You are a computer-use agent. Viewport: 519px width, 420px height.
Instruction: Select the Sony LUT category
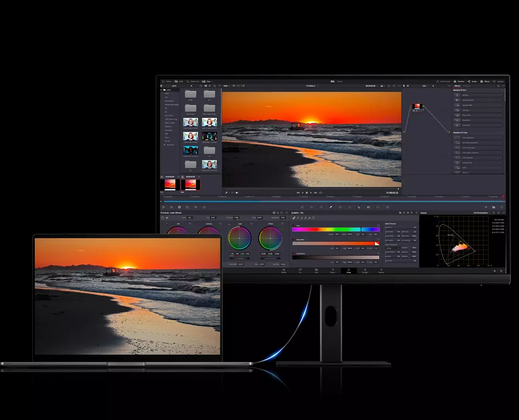[167, 137]
